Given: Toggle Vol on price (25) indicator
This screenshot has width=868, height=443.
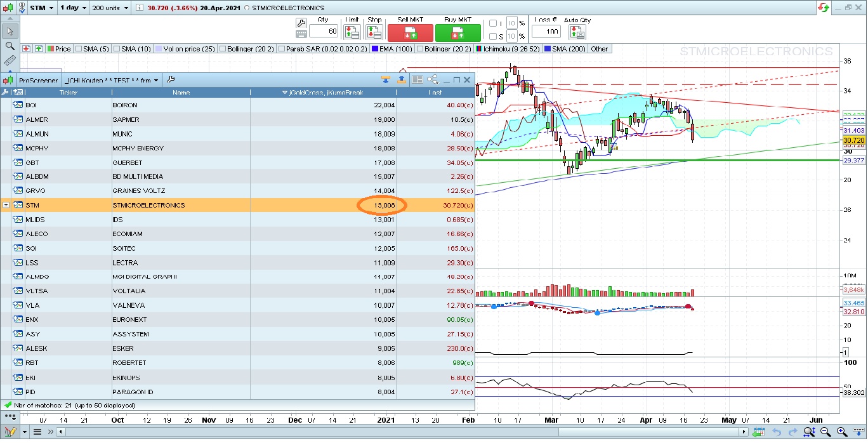Looking at the screenshot, I should [185, 49].
